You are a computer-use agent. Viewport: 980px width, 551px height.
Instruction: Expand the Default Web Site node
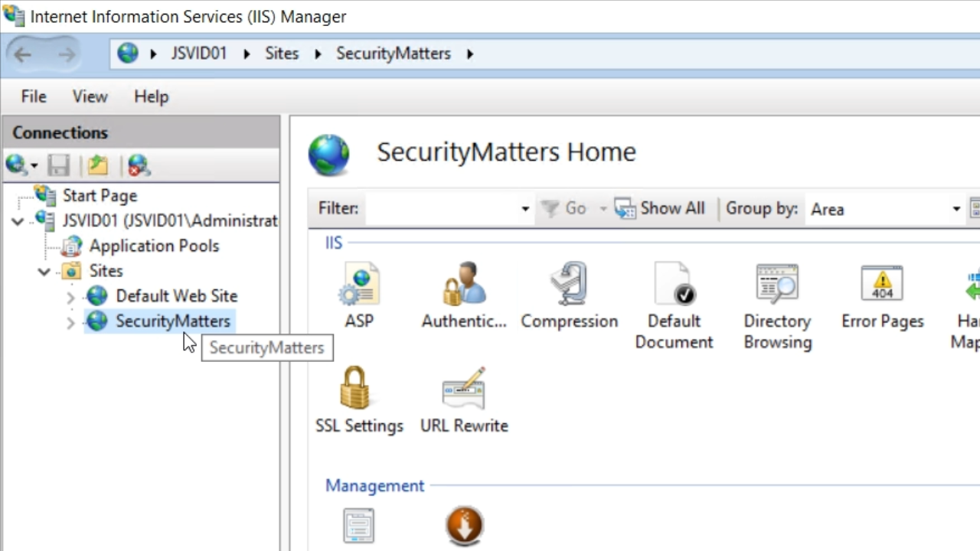[x=70, y=297]
